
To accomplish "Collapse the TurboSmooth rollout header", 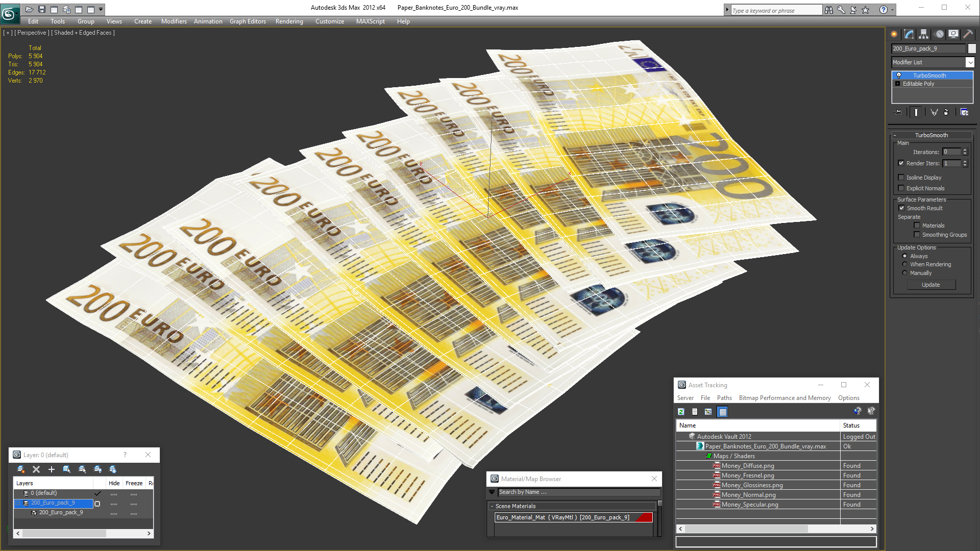I will [931, 135].
